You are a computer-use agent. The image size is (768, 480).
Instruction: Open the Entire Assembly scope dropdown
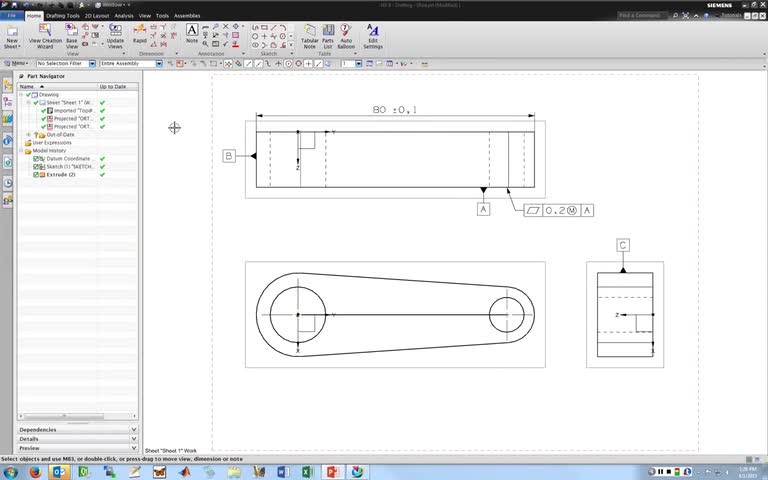[x=159, y=64]
